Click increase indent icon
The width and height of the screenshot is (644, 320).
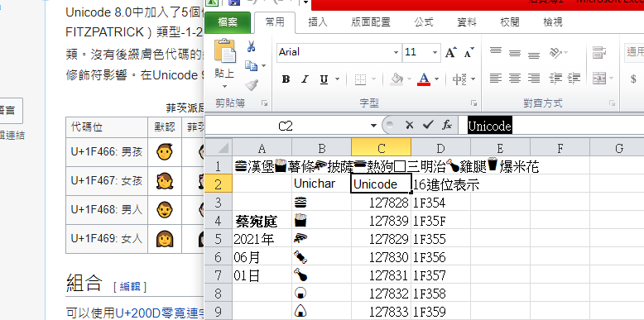(574, 78)
